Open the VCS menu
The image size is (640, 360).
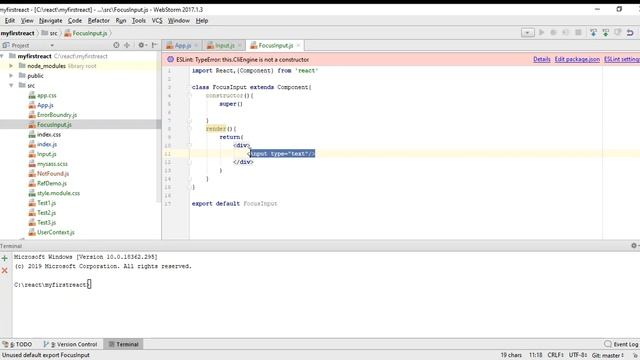157,20
